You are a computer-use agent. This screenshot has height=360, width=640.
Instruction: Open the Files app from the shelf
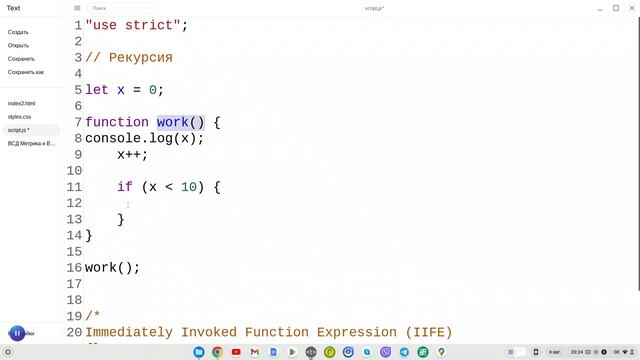pos(199,352)
